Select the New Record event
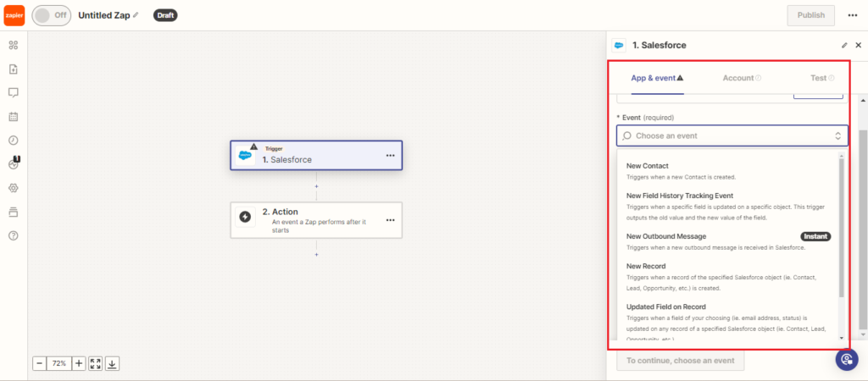Screen dimensions: 868x381 (728, 277)
